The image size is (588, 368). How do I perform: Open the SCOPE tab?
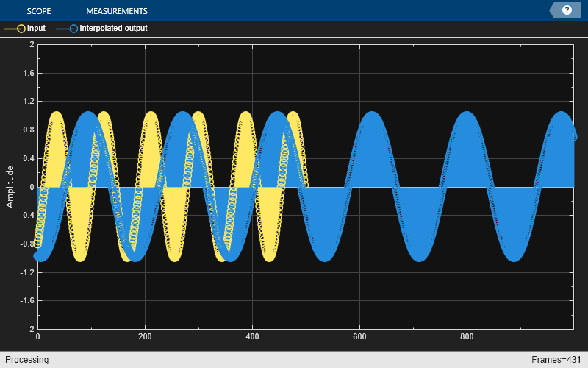click(x=40, y=11)
